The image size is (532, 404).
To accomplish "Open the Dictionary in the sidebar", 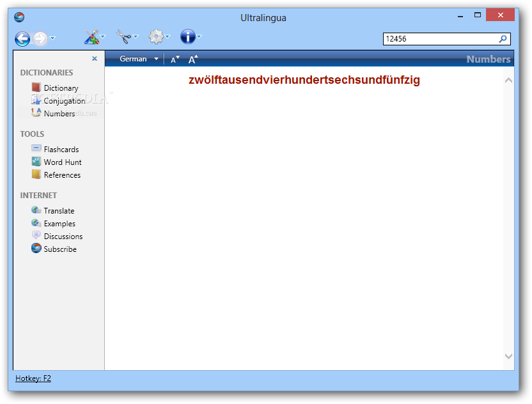I will pyautogui.click(x=61, y=88).
